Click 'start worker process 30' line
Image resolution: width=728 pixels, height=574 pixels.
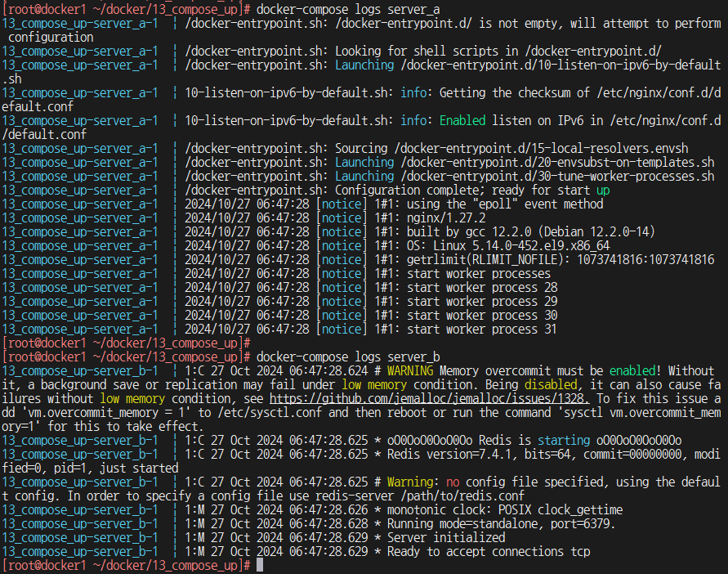pos(482,316)
